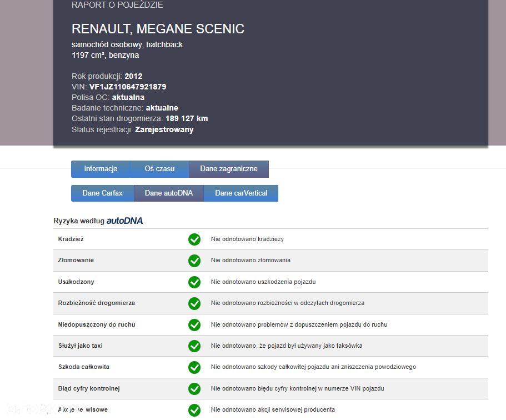The width and height of the screenshot is (506, 420).
Task: Click the check icon for Niedopuszczony do ruchu
Action: tap(194, 325)
